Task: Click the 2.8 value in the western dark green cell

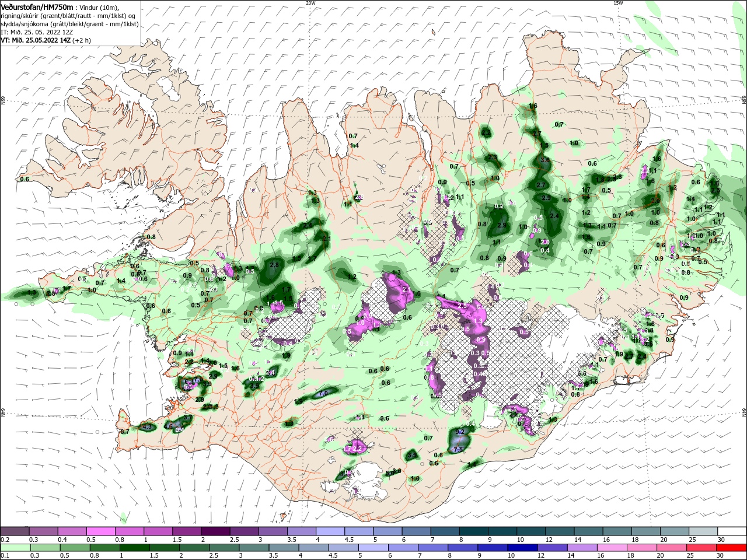Action: pyautogui.click(x=274, y=265)
